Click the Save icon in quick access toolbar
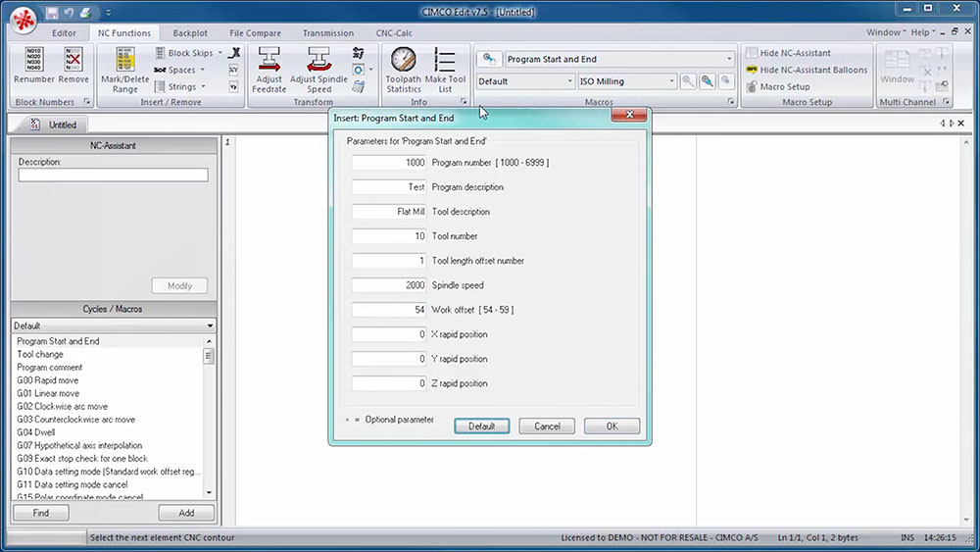 tap(52, 13)
